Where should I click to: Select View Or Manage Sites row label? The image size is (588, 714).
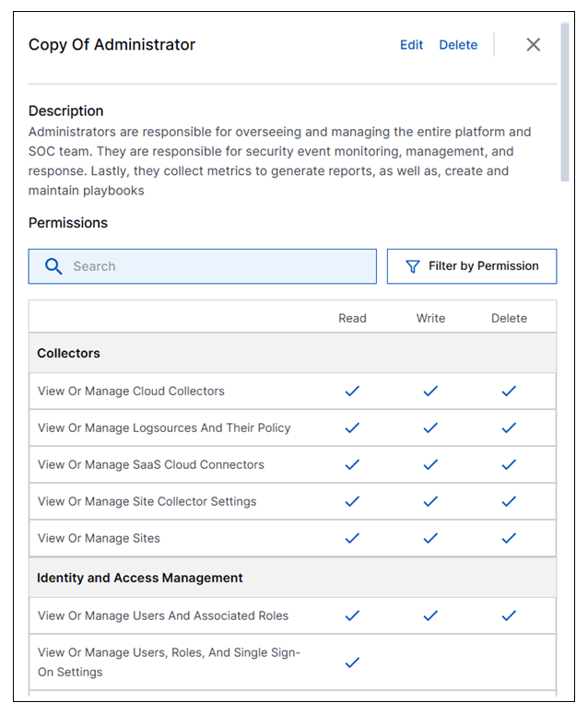click(99, 538)
